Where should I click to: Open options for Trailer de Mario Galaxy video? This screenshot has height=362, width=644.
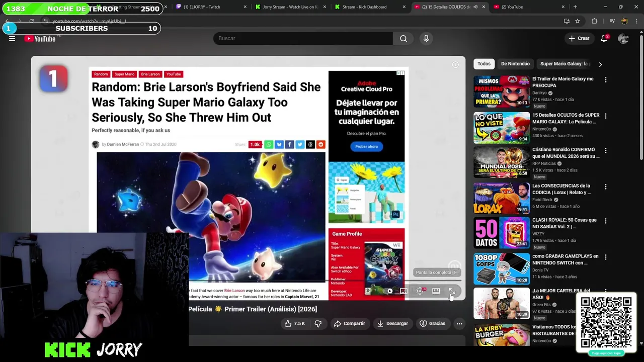[606, 80]
